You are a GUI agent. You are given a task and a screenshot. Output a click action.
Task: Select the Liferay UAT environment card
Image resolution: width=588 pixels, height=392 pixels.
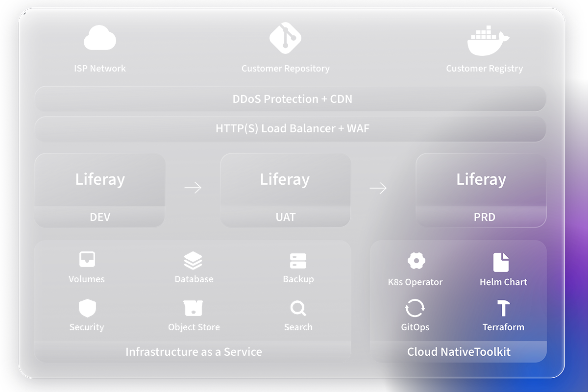(285, 190)
